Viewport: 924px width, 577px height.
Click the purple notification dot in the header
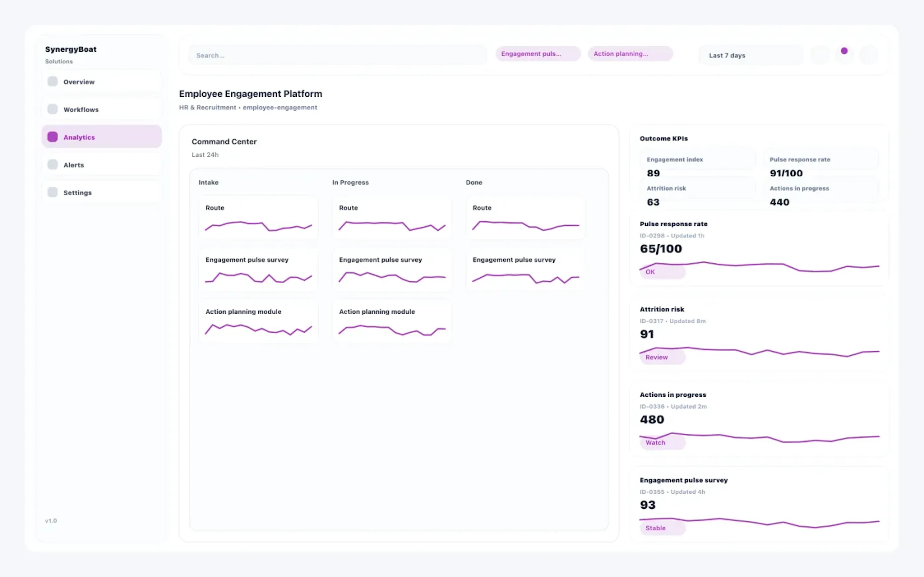point(844,50)
